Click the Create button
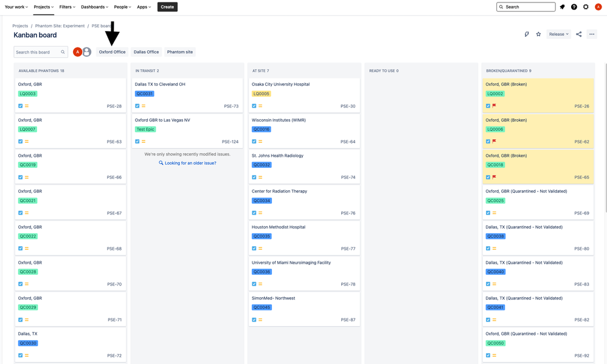 coord(167,7)
